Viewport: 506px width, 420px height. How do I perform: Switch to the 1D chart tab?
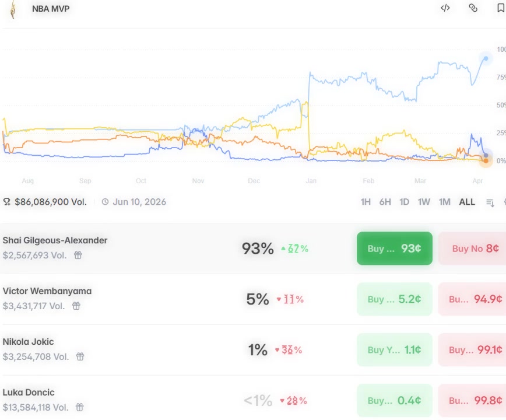(404, 201)
